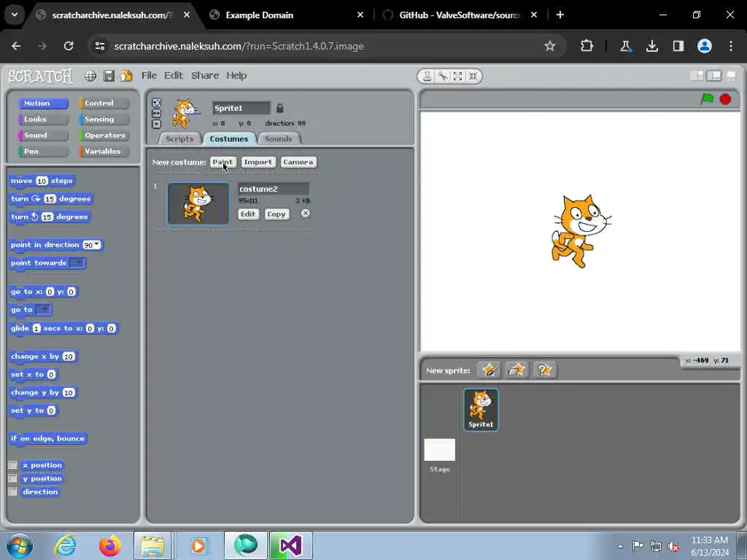Set rotation style to don't rotate
The height and width of the screenshot is (560, 747).
click(156, 124)
